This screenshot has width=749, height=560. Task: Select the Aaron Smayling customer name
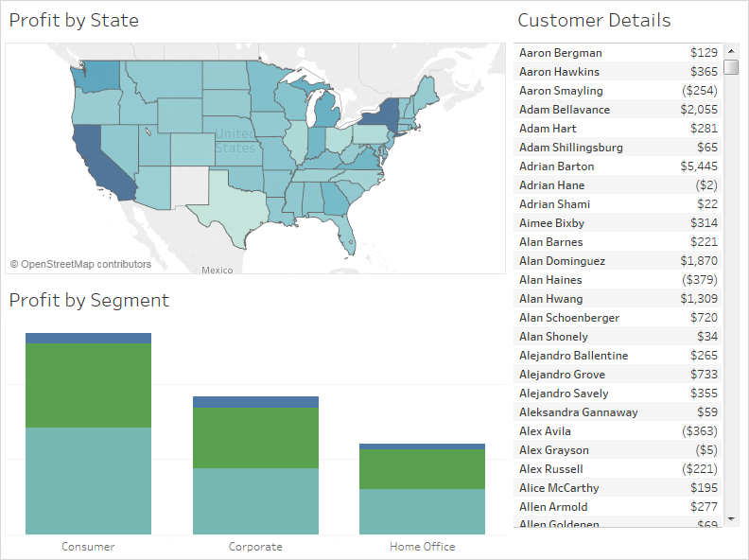[561, 91]
